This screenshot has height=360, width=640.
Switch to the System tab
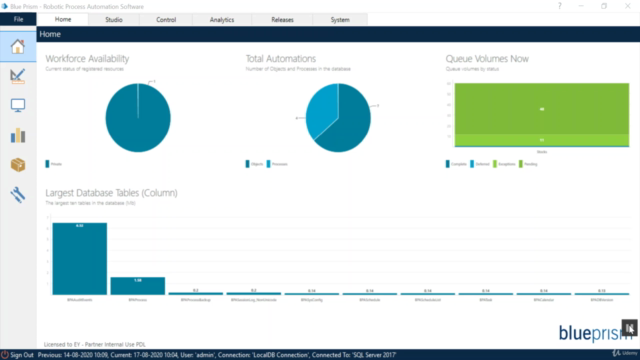click(340, 20)
